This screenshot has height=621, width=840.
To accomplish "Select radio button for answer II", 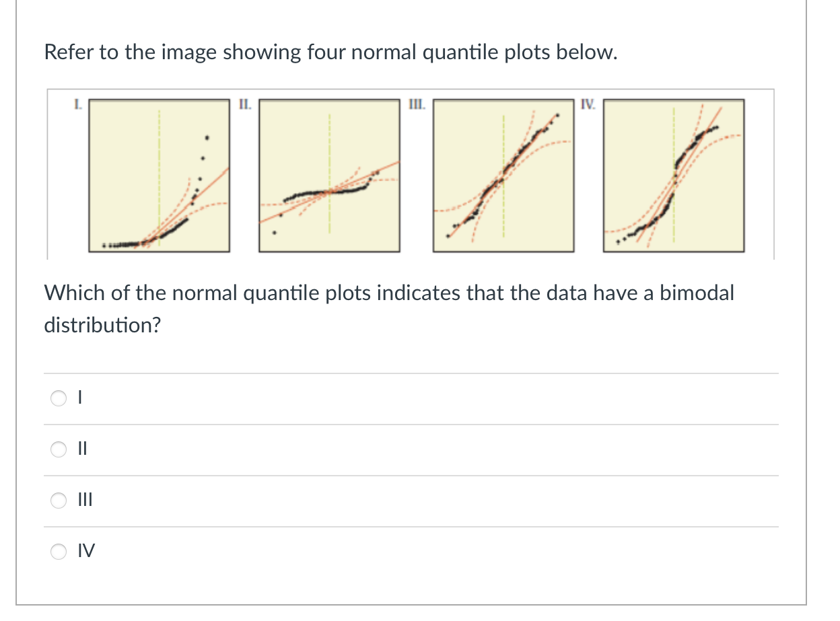I will tap(59, 449).
